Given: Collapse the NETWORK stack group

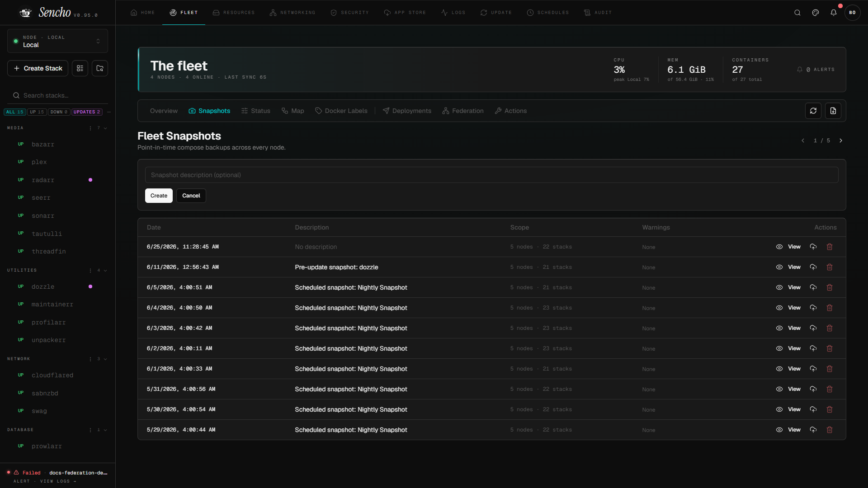Looking at the screenshot, I should pyautogui.click(x=105, y=359).
